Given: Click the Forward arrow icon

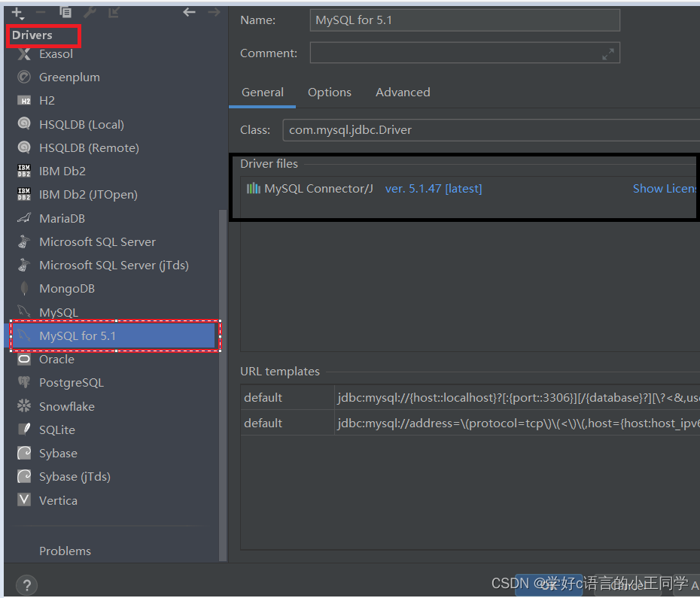Looking at the screenshot, I should point(215,13).
